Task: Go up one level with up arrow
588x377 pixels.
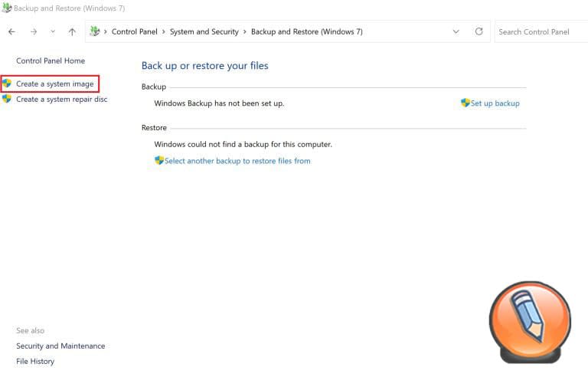Action: 72,32
